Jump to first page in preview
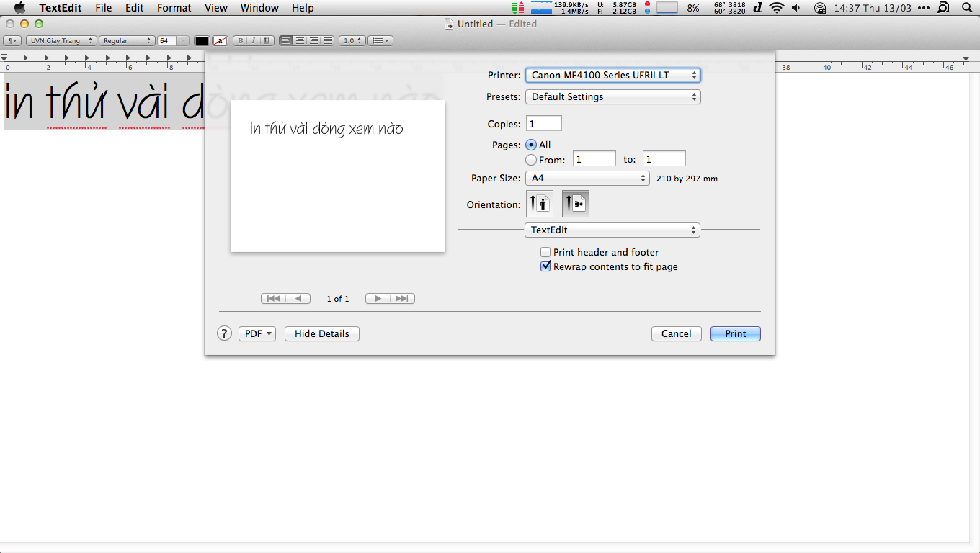 pos(273,298)
